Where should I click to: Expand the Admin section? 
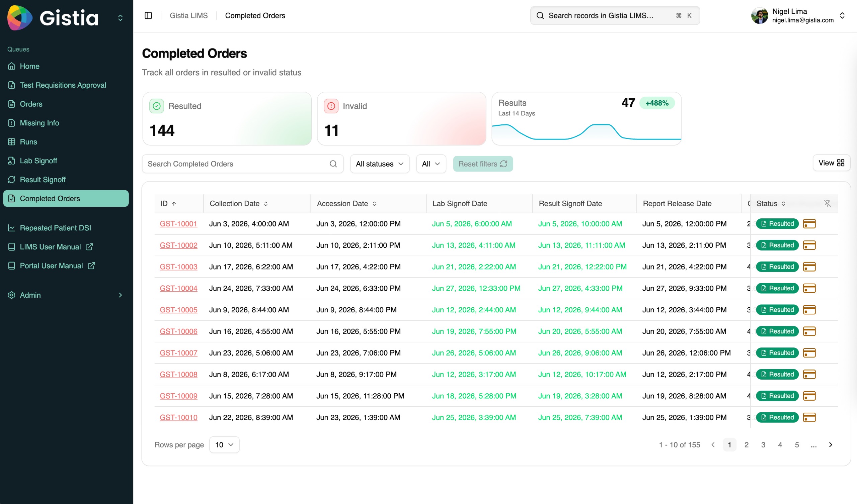pos(66,295)
